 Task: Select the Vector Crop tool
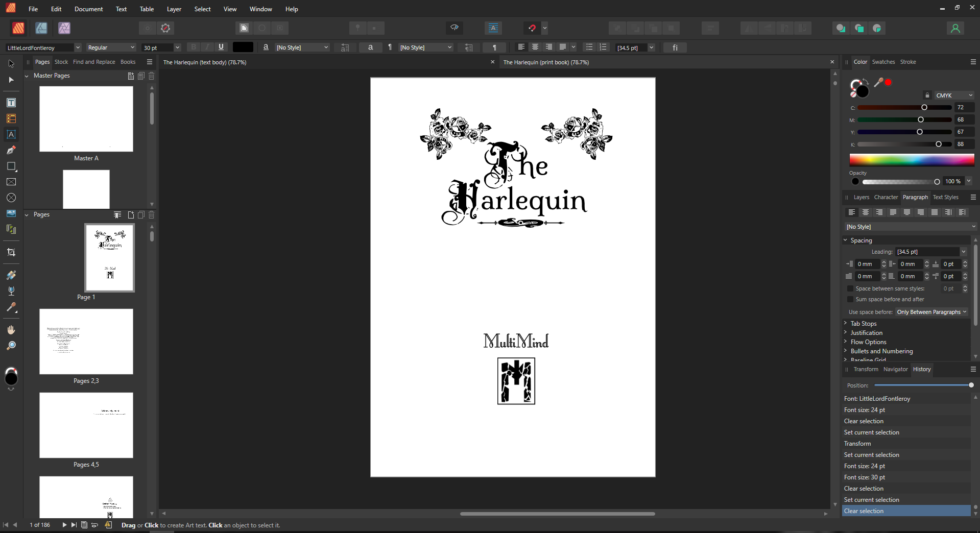[x=11, y=252]
